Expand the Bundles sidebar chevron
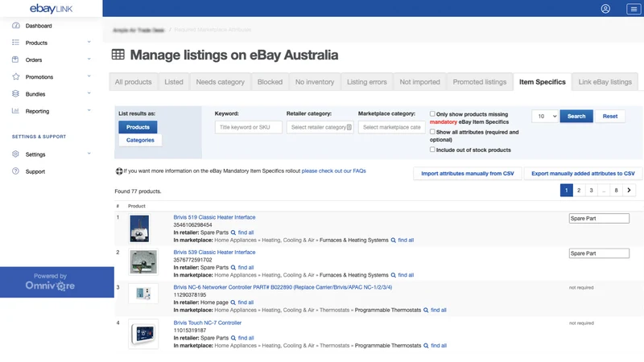 (89, 93)
